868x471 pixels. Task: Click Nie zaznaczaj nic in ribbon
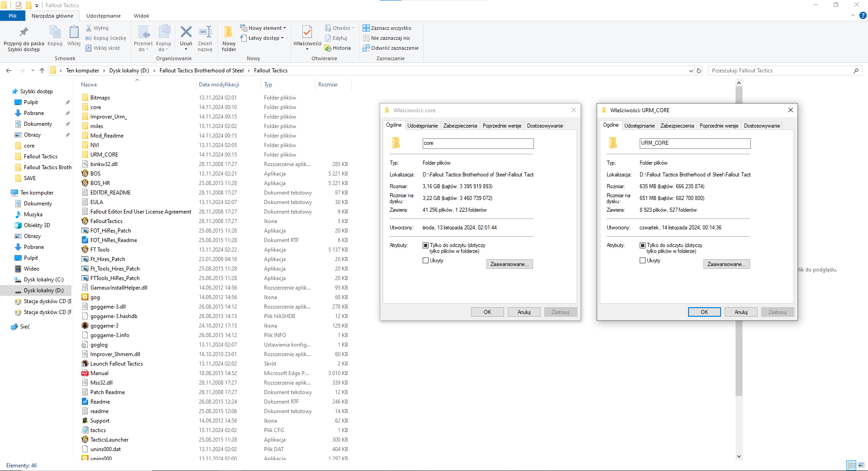tap(387, 38)
